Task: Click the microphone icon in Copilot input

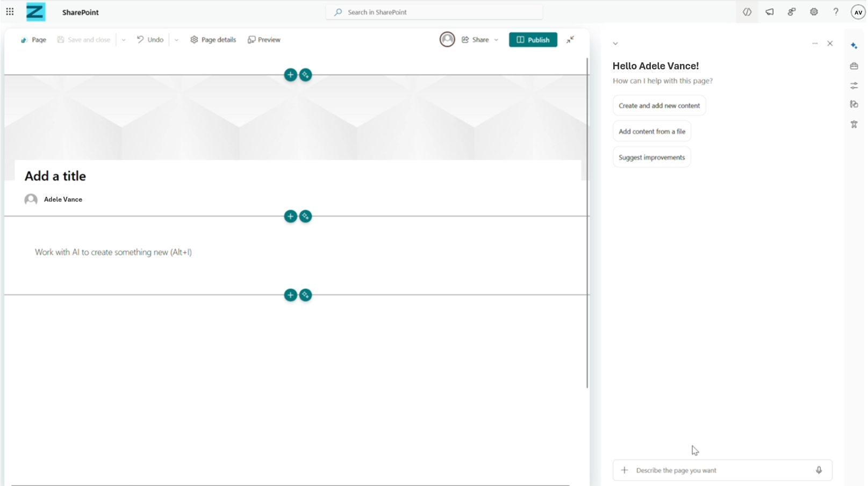Action: (819, 470)
